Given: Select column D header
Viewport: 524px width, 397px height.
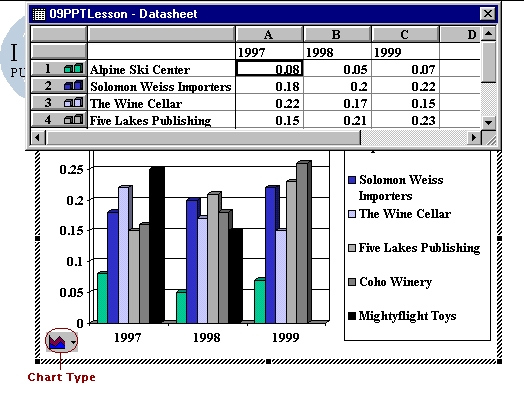Looking at the screenshot, I should click(x=461, y=34).
